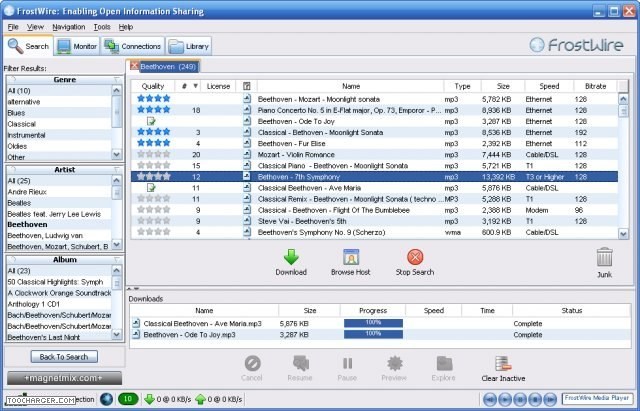Open the Library tab
The width and height of the screenshot is (640, 411).
pos(190,46)
